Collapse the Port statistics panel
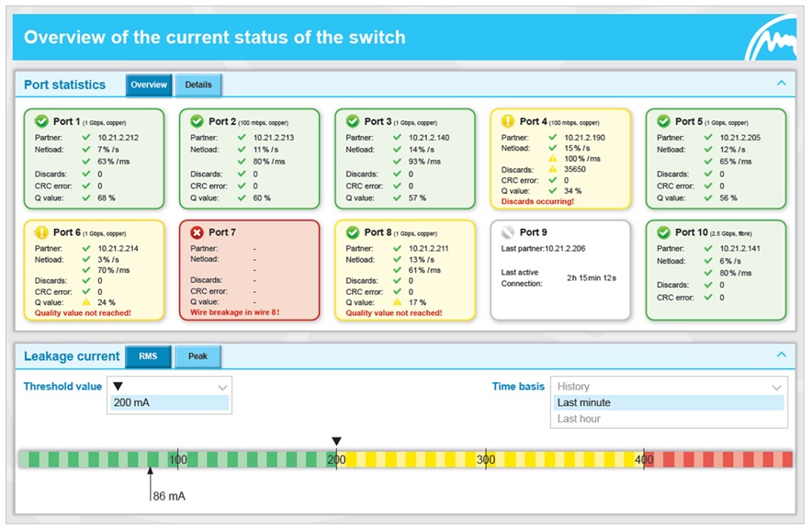 (781, 84)
